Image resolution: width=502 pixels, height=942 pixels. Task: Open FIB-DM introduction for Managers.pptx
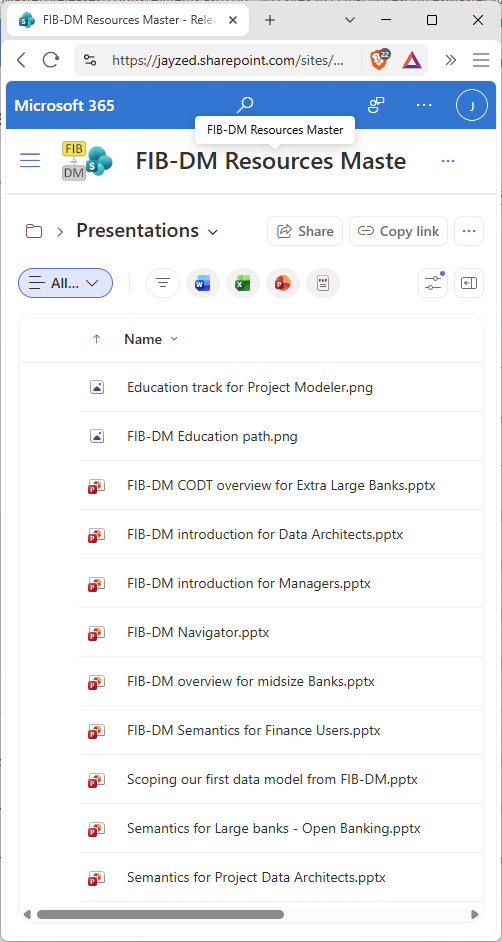tap(249, 583)
